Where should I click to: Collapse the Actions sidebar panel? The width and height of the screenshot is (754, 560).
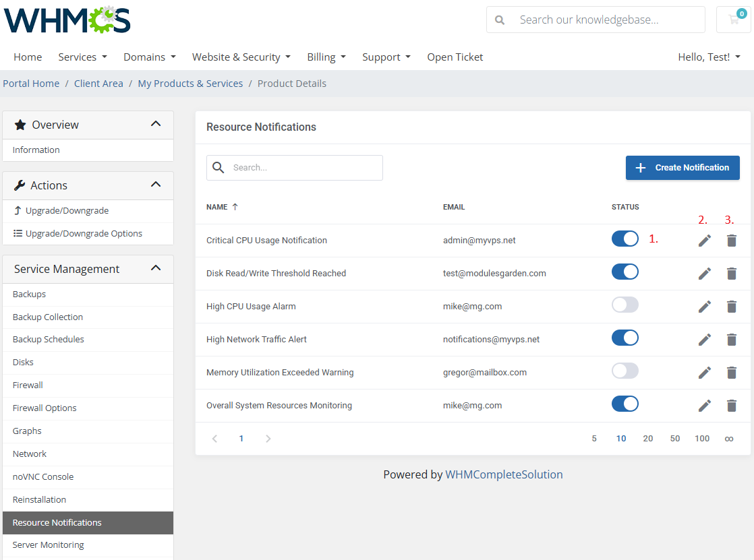pyautogui.click(x=156, y=185)
